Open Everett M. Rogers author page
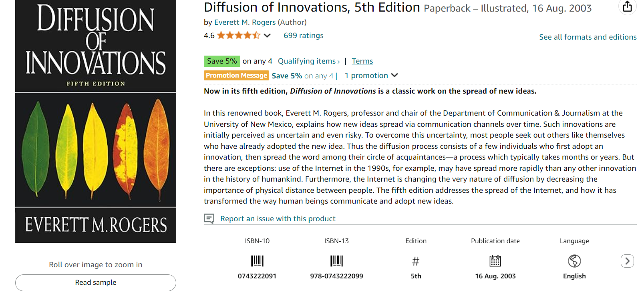This screenshot has height=296, width=644. tap(245, 22)
